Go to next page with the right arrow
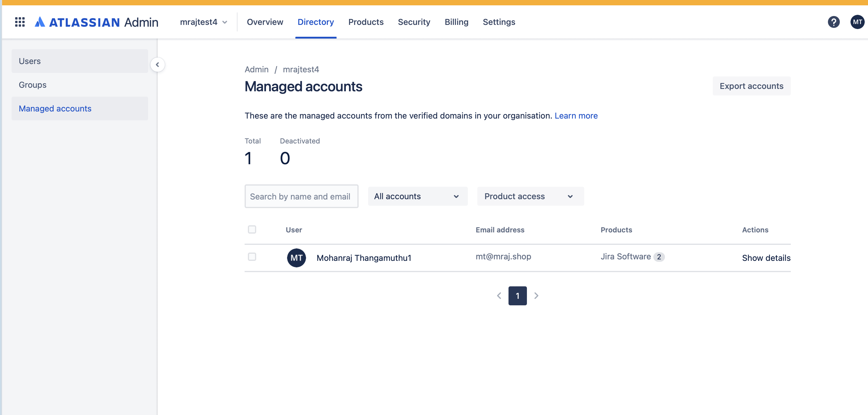 (536, 296)
